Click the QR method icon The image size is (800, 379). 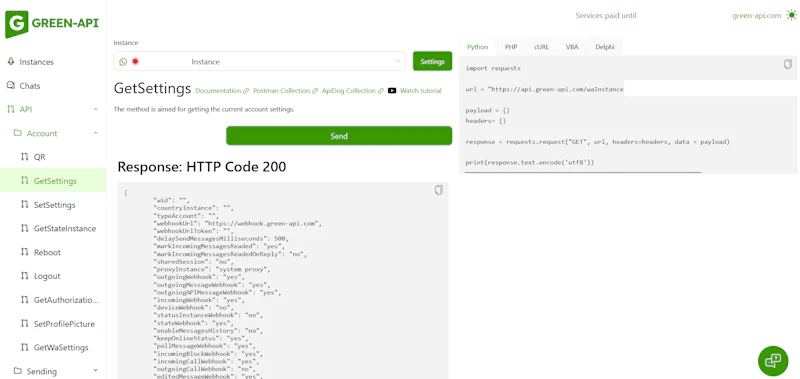point(24,157)
